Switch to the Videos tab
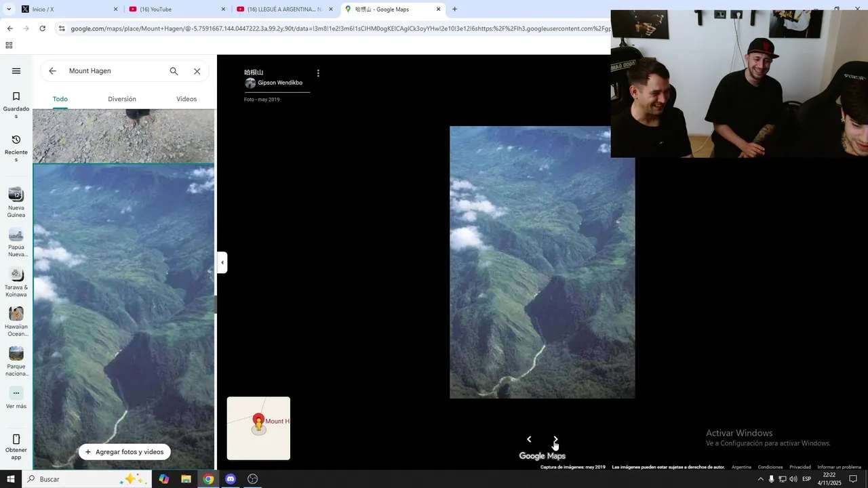Image resolution: width=868 pixels, height=488 pixels. (x=186, y=99)
